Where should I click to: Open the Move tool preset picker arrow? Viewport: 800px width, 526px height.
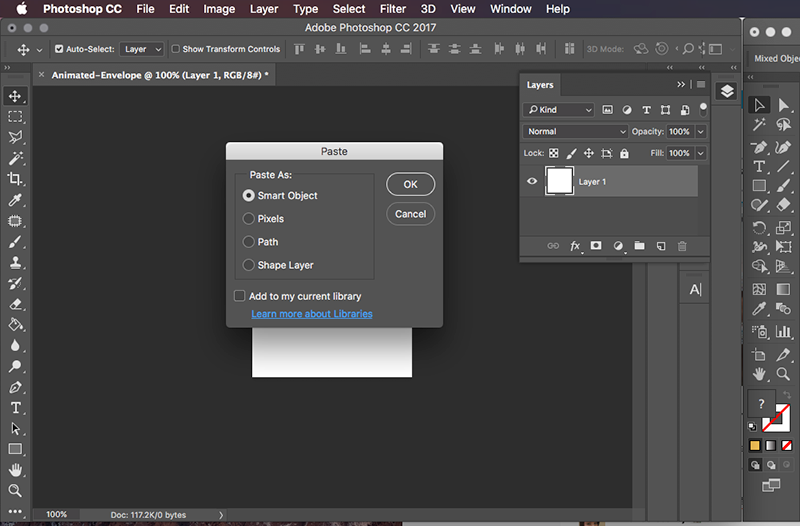(x=39, y=50)
